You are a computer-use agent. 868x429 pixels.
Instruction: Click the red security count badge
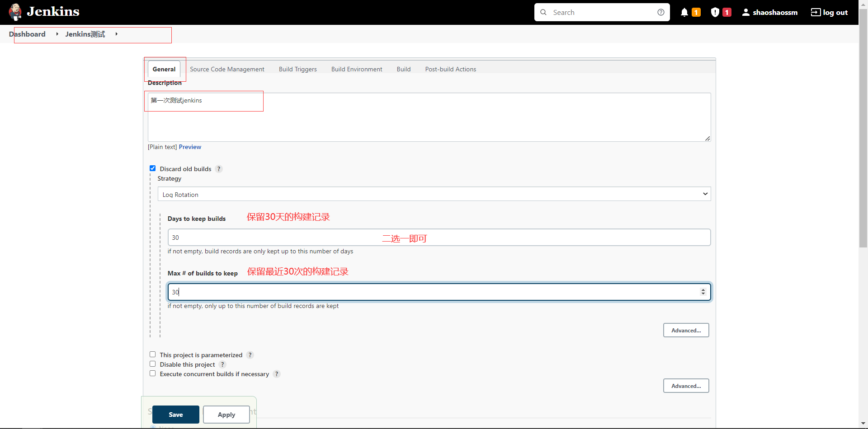[727, 12]
